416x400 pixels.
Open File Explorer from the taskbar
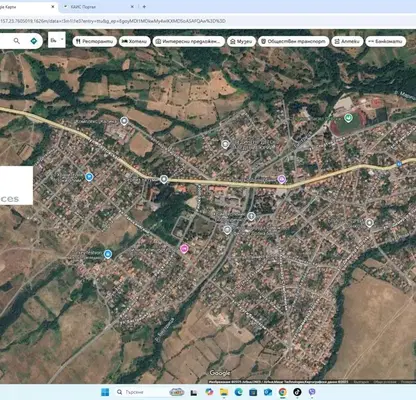point(224,392)
